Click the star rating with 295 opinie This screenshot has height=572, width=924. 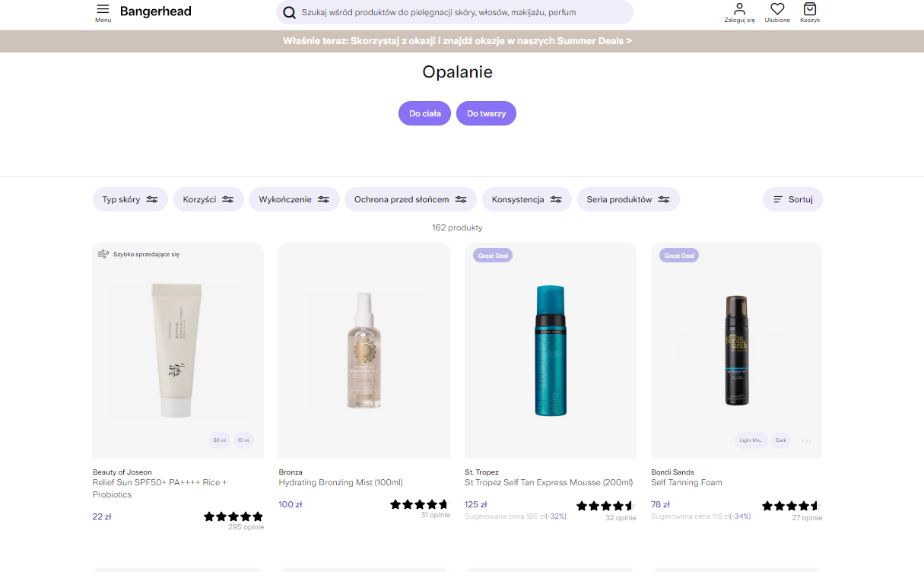tap(233, 516)
